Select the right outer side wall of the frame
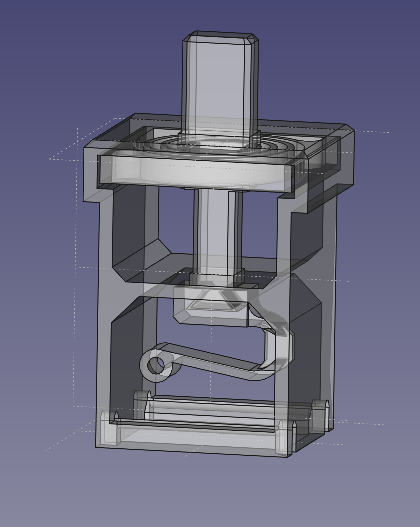The image size is (420, 527). tap(330, 300)
